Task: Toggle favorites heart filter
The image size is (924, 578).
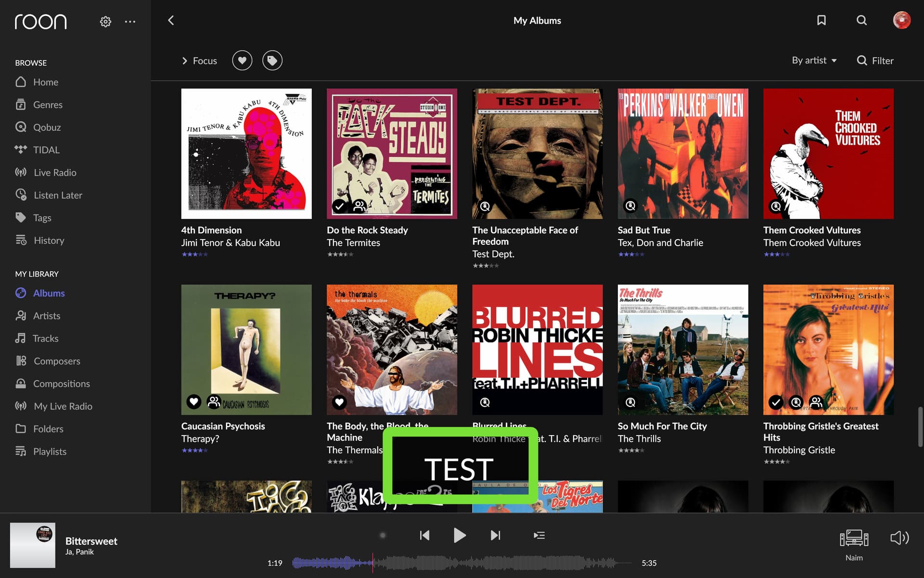Action: (242, 61)
